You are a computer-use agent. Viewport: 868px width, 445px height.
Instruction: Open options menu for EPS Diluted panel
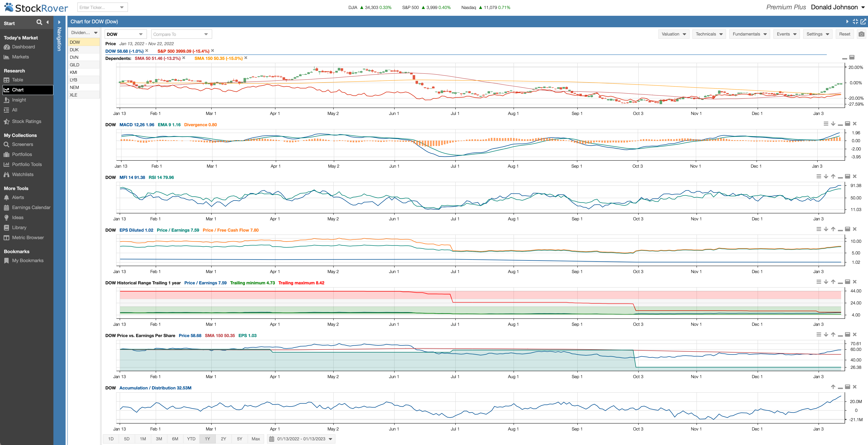tap(819, 229)
